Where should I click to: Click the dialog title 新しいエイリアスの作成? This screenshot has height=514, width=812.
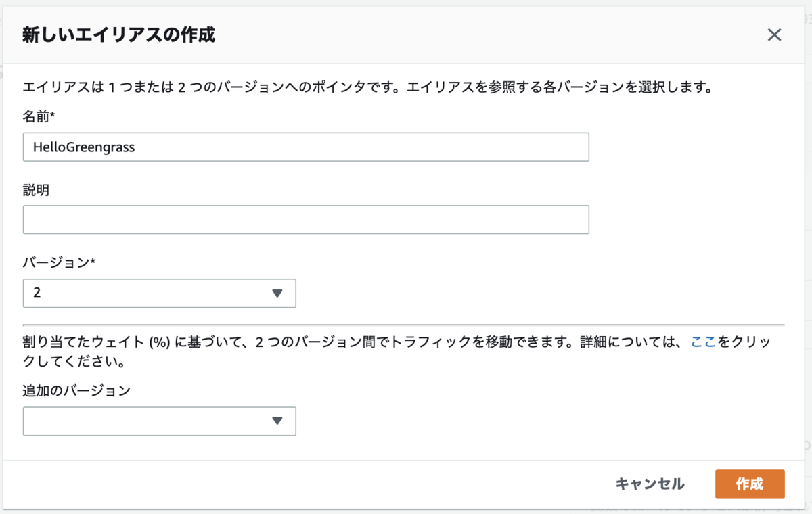pos(119,35)
